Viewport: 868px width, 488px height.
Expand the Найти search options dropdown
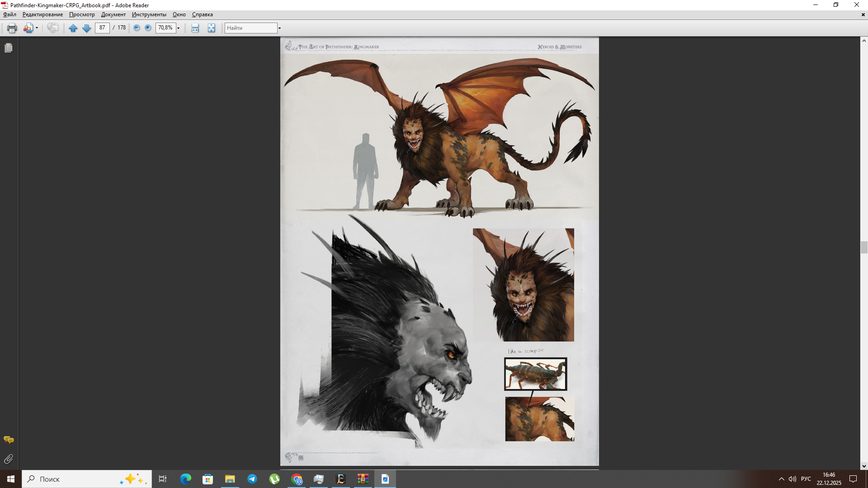point(279,28)
